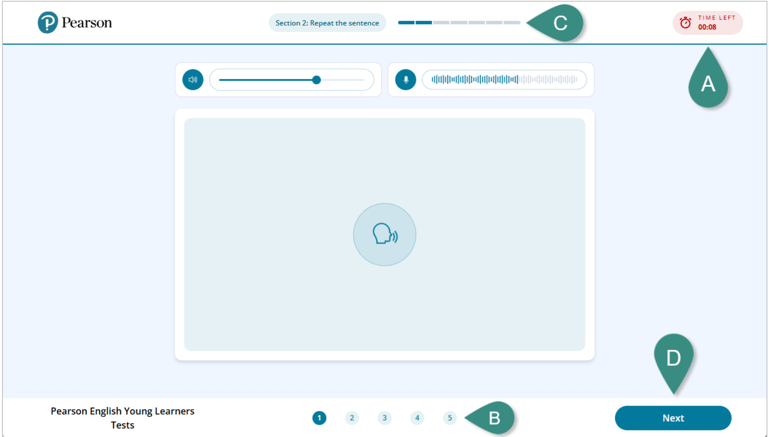Click the microphone waveform level bar
769x437 pixels.
(x=504, y=80)
